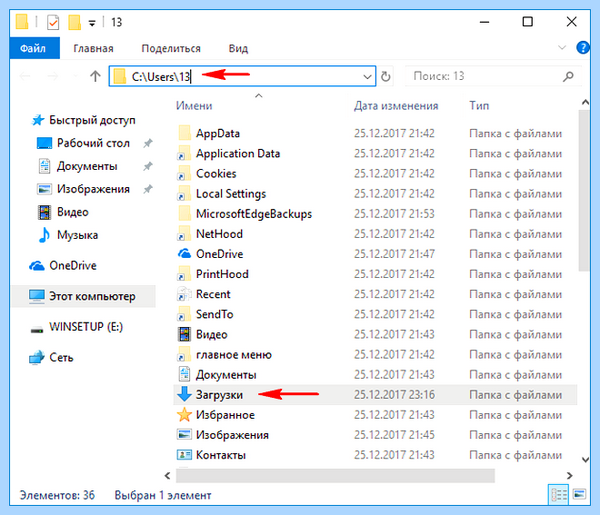Viewport: 600px width, 515px height.
Task: Click the pin icon beside Документы in sidebar
Action: tap(148, 166)
